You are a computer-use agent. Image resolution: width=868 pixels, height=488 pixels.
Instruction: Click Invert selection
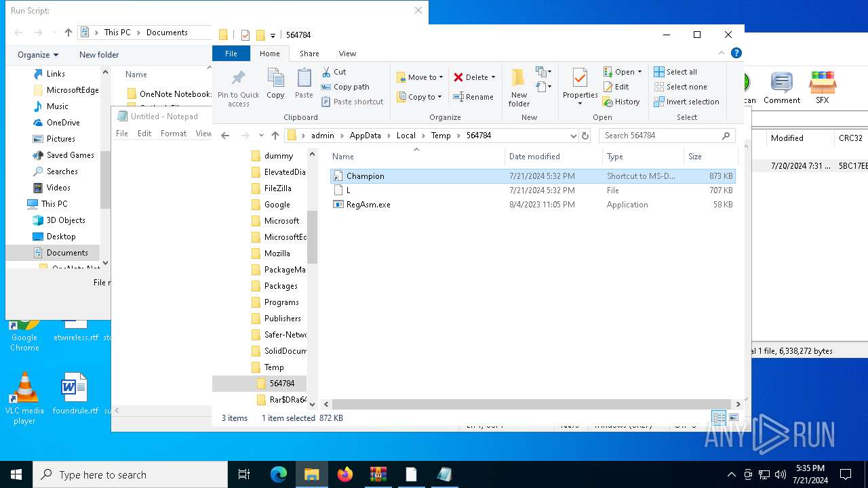tap(686, 102)
